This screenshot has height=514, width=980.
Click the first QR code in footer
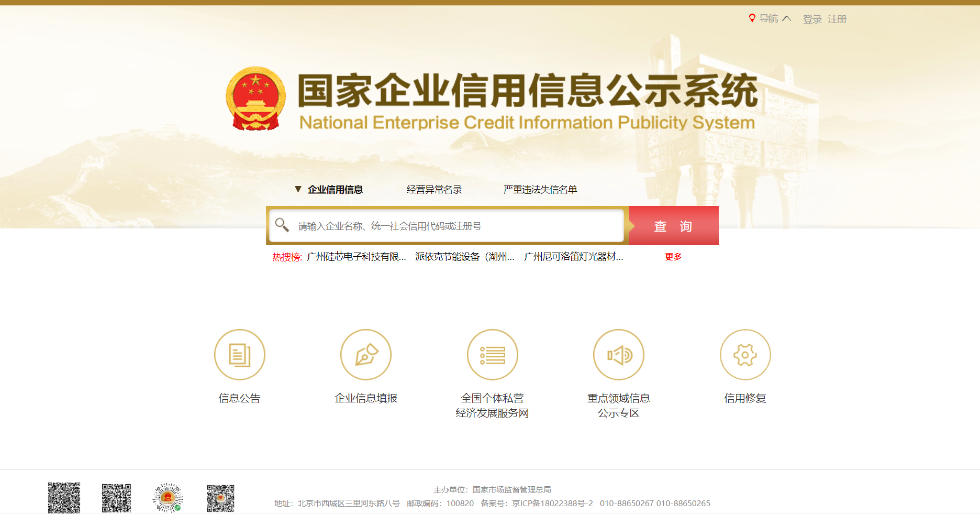click(64, 498)
